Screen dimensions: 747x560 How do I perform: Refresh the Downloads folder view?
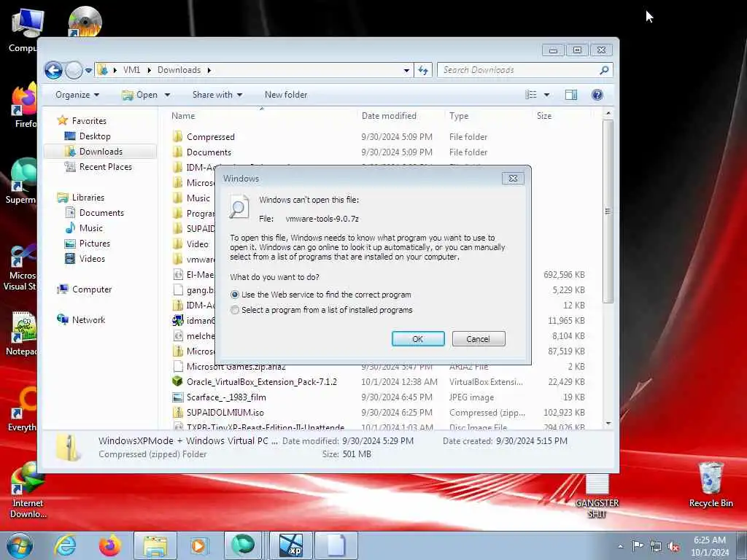423,70
